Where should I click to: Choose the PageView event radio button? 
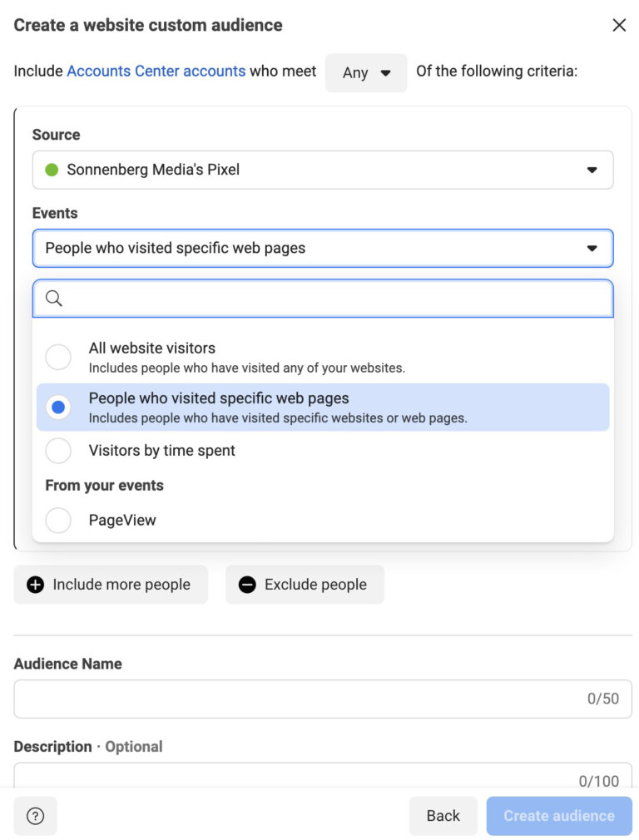58,520
